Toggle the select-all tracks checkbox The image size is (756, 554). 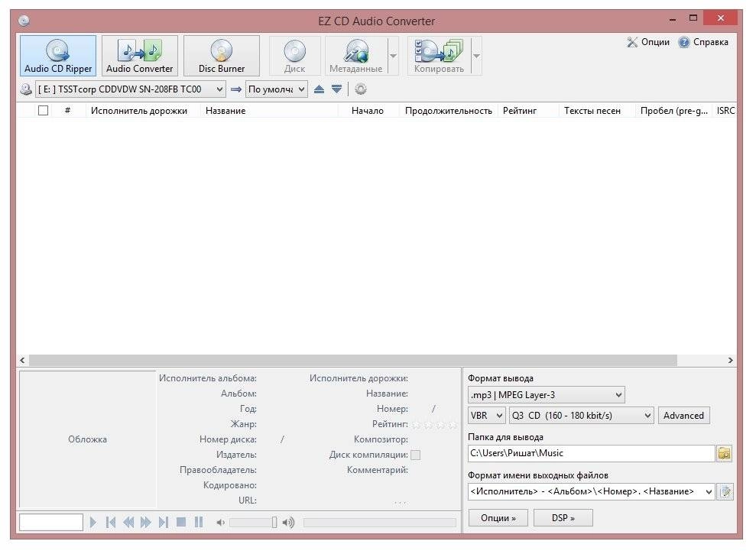[x=43, y=110]
